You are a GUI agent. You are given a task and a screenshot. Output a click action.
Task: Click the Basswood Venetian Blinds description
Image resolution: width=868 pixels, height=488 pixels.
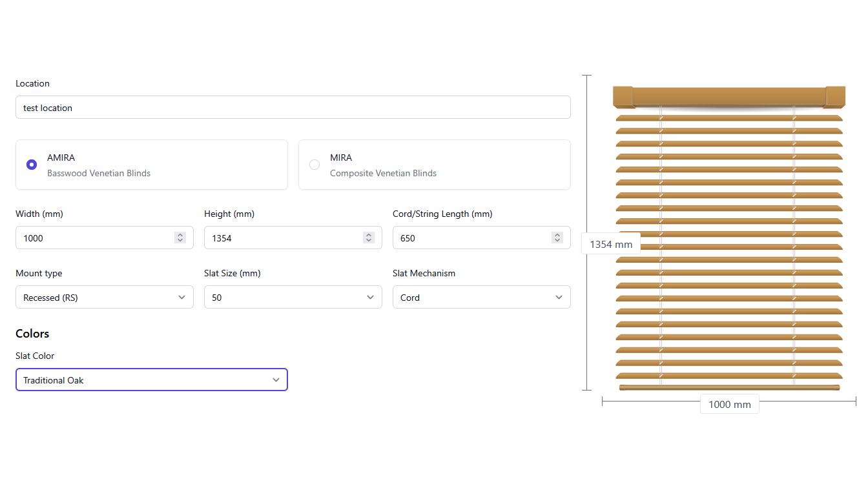tap(99, 173)
